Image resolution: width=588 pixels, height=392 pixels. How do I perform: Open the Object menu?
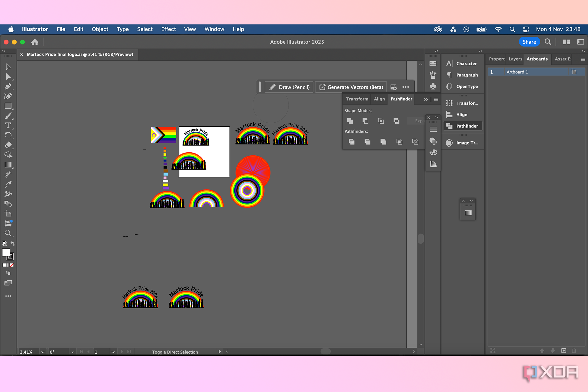100,29
